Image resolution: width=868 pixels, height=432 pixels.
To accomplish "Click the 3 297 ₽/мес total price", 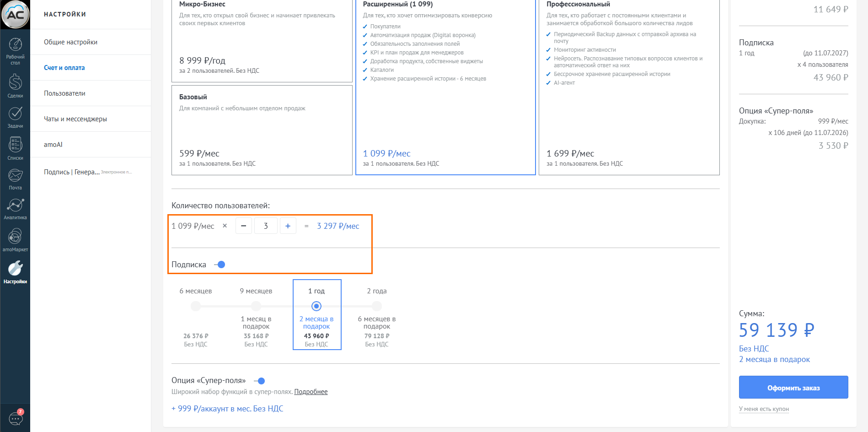I will pos(338,226).
